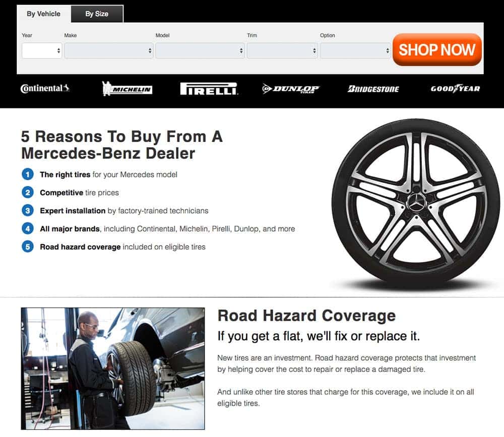
Task: Click the blue number 2 bullet icon
Action: (x=28, y=193)
